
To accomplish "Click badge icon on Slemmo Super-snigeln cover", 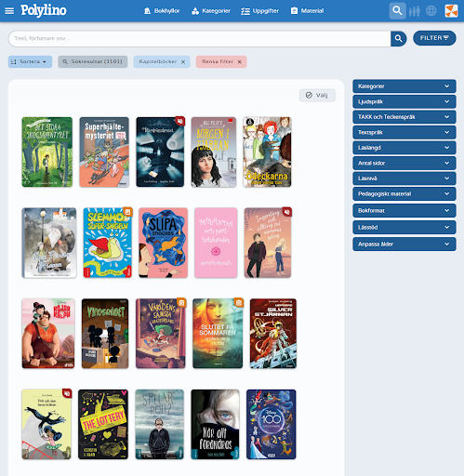I will click(x=127, y=212).
